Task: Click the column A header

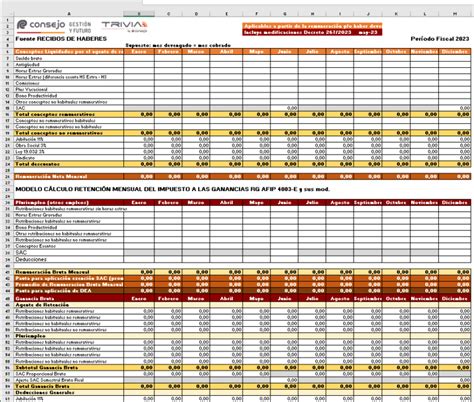Action: pos(69,14)
